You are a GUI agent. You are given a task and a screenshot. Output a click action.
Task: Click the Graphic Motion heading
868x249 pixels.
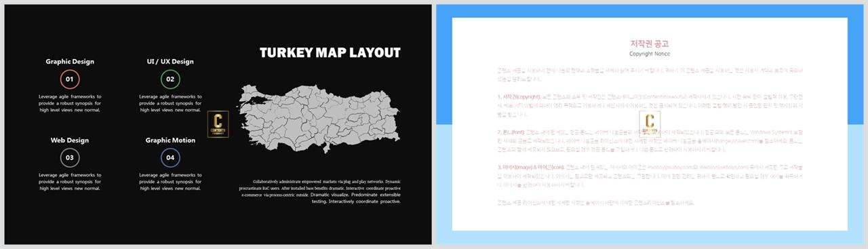(170, 140)
